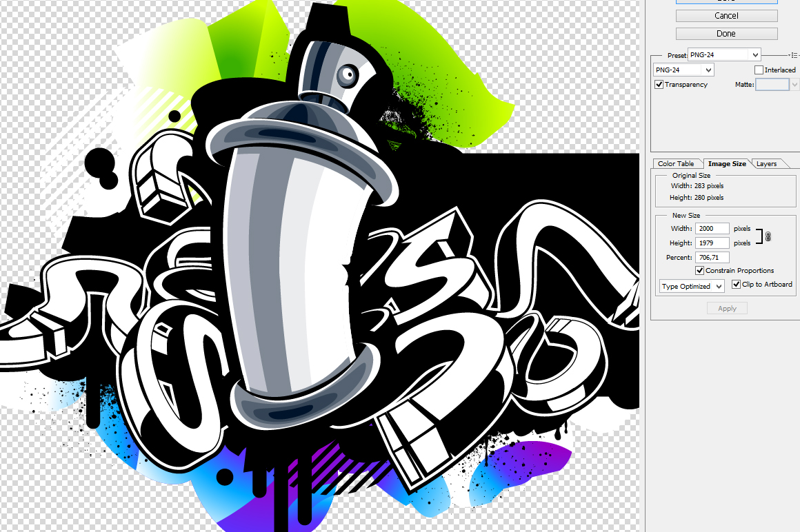Select the Image Size tab
800x532 pixels.
point(728,163)
